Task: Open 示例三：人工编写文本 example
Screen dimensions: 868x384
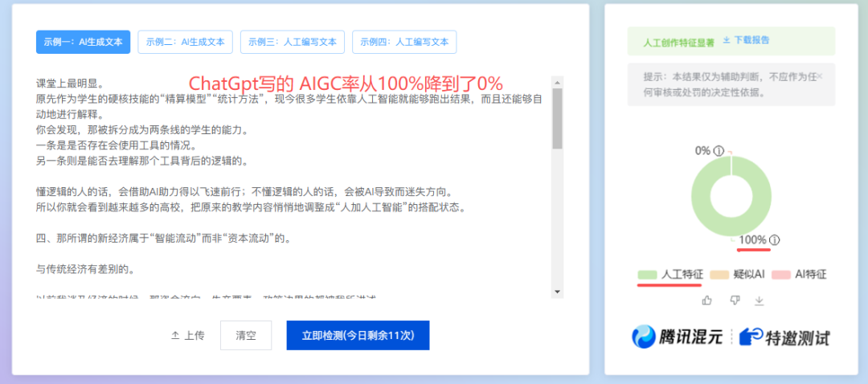Action: (x=293, y=42)
